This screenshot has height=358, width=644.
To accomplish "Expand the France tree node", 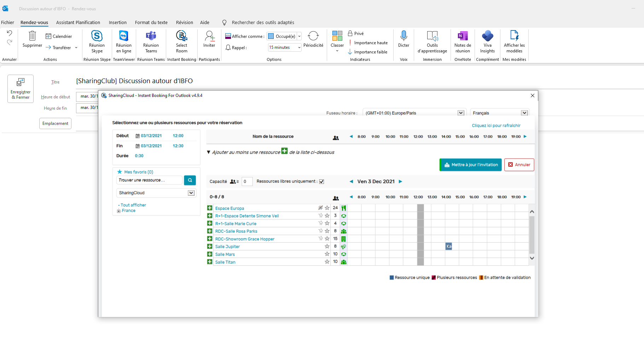I will pyautogui.click(x=119, y=210).
